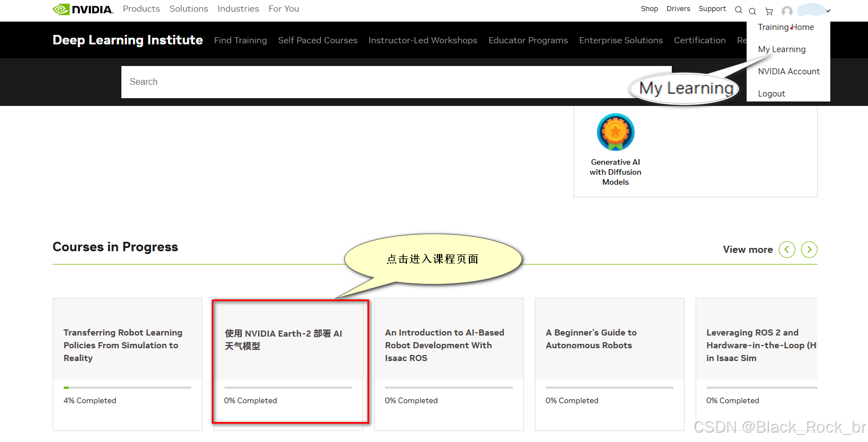Click View more for courses in progress

tap(748, 250)
